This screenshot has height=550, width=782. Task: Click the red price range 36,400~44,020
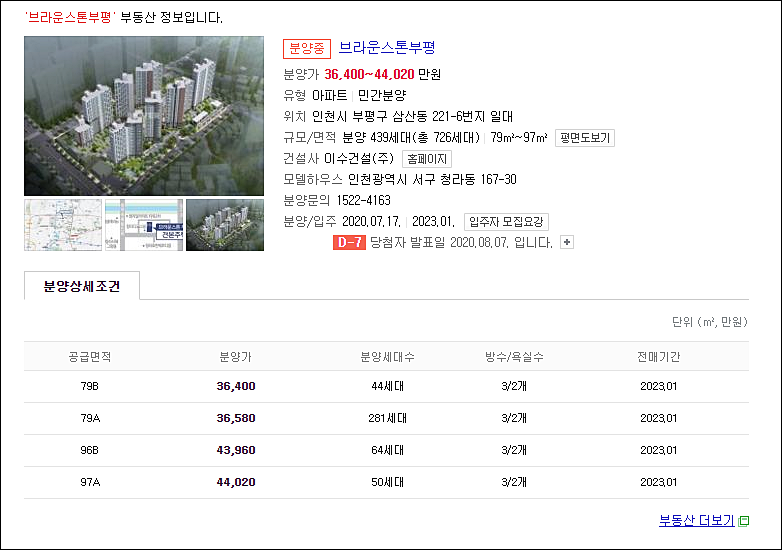pos(370,74)
